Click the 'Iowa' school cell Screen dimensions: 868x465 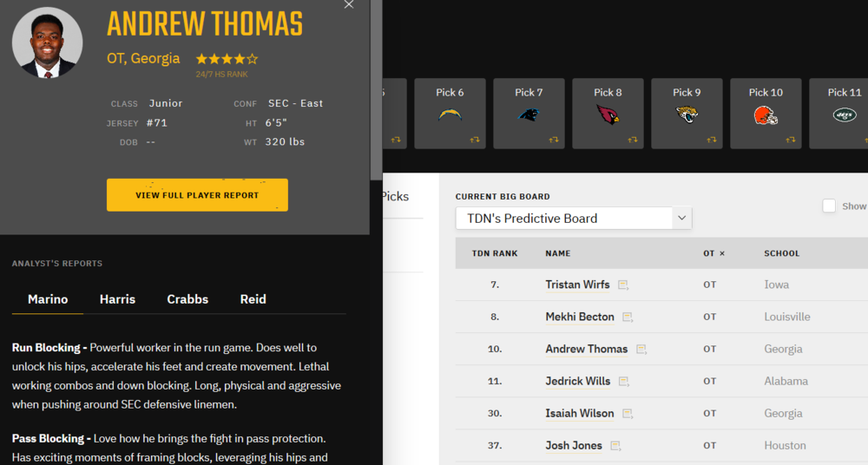(x=776, y=285)
